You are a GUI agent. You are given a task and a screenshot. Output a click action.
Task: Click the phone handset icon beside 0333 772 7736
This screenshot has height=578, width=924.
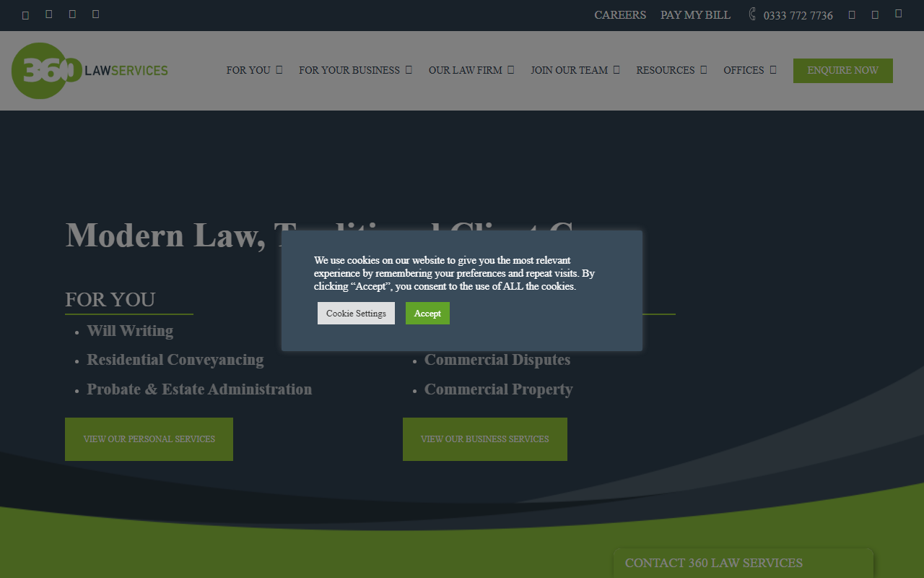[753, 14]
